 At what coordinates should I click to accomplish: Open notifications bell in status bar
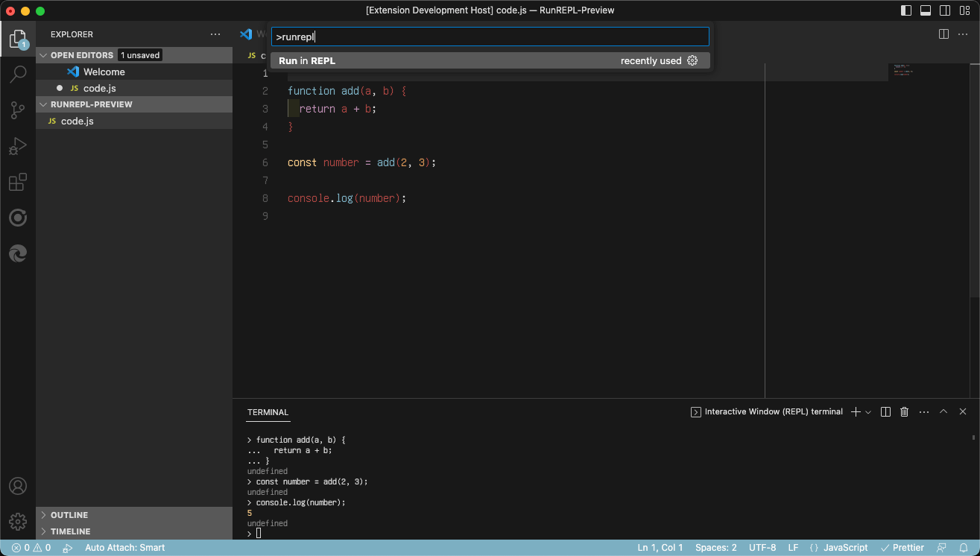point(964,548)
